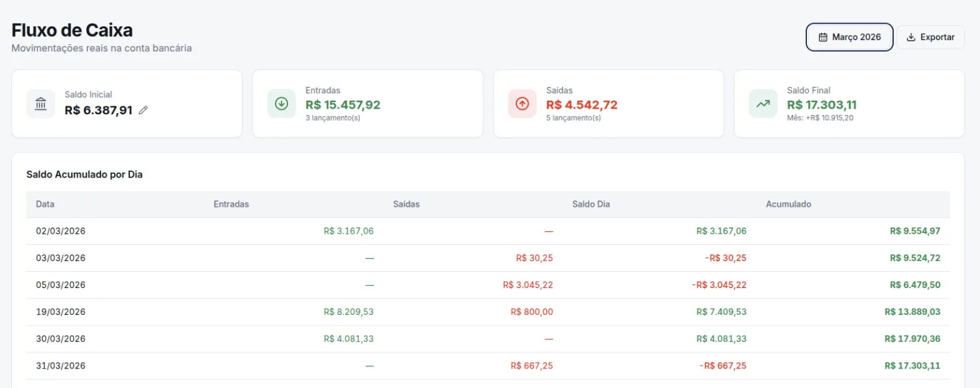Click the '5 lançamento(s)' text
The height and width of the screenshot is (388, 980).
(x=574, y=117)
